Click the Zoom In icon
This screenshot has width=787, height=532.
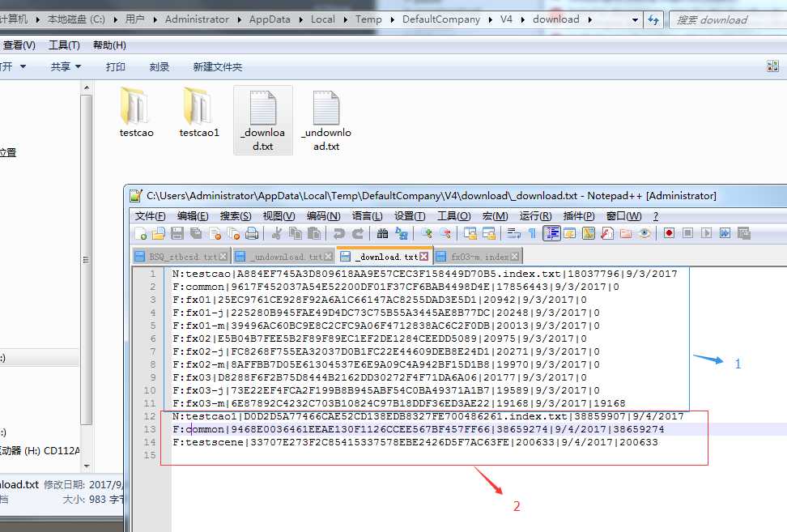coord(426,233)
